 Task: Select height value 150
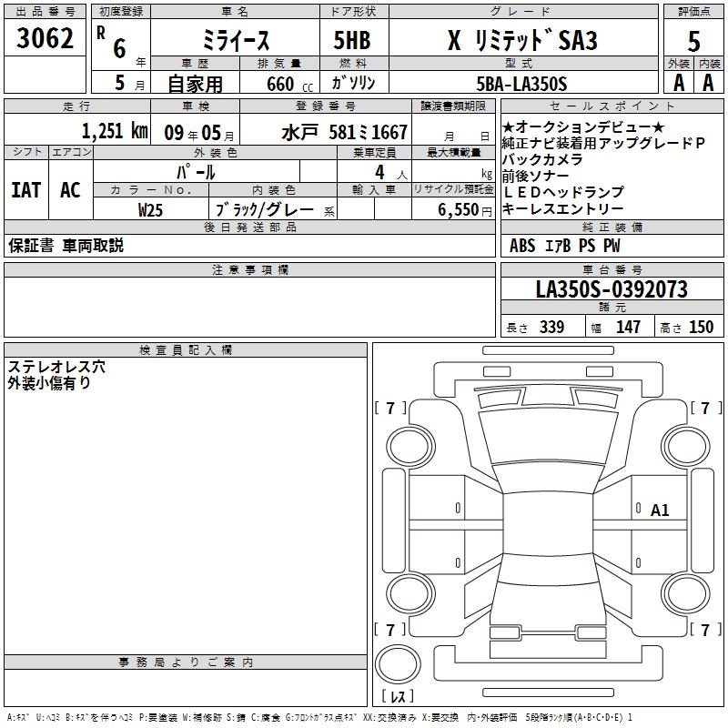click(701, 328)
